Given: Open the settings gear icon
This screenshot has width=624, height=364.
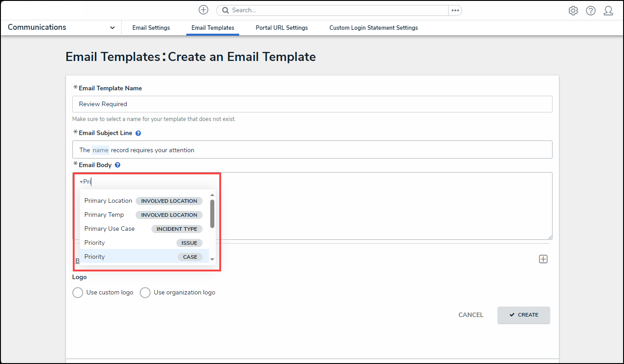Looking at the screenshot, I should [x=573, y=10].
